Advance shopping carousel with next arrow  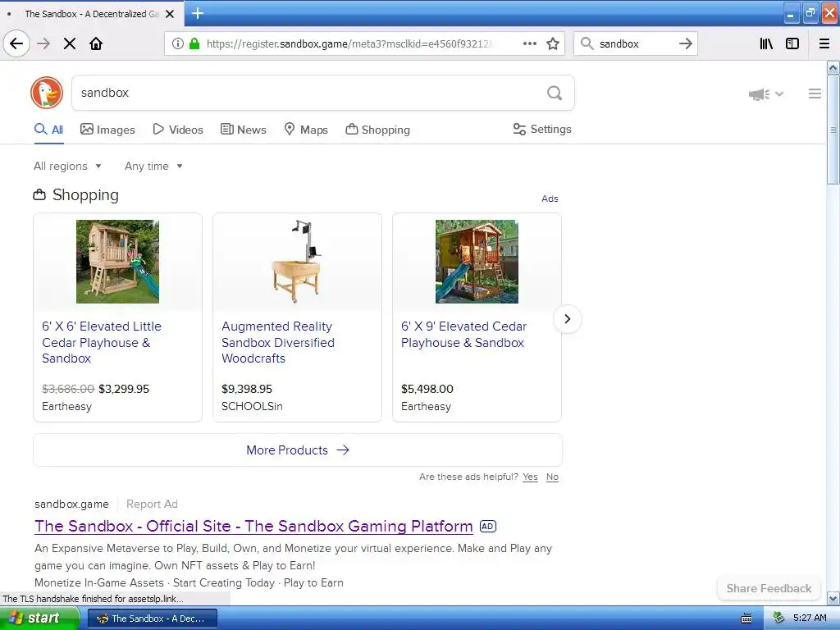pos(568,319)
